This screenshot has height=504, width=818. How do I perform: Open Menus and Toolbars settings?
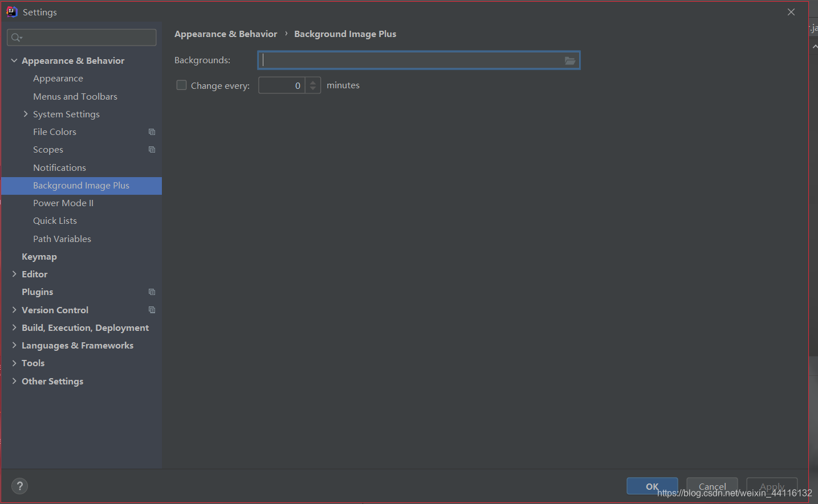(x=75, y=96)
